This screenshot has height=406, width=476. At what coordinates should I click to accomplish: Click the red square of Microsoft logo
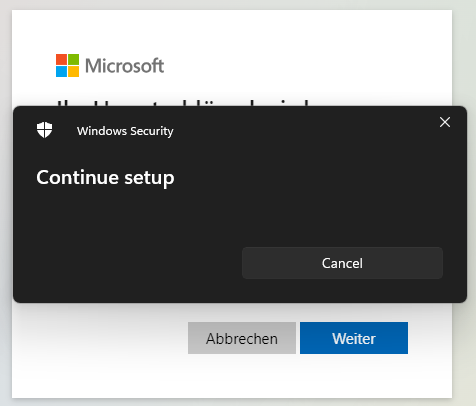61,59
